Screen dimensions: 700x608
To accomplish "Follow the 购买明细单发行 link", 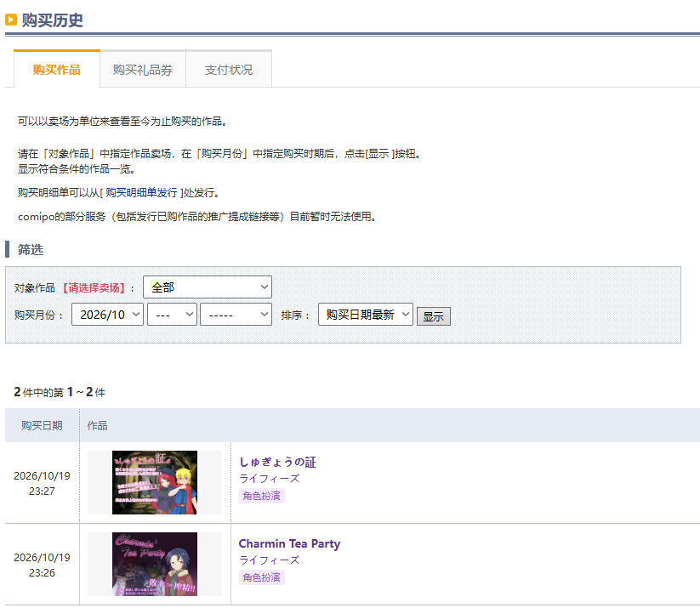I will 141,192.
